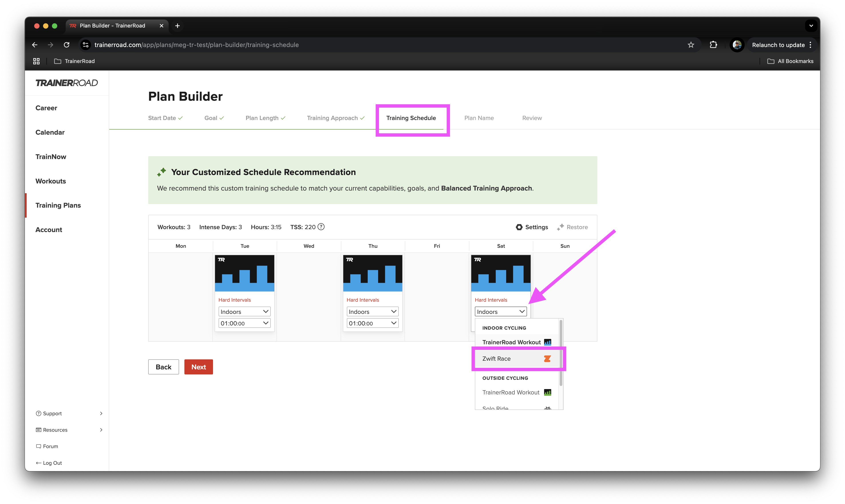Click Log Out
The image size is (845, 504).
49,463
